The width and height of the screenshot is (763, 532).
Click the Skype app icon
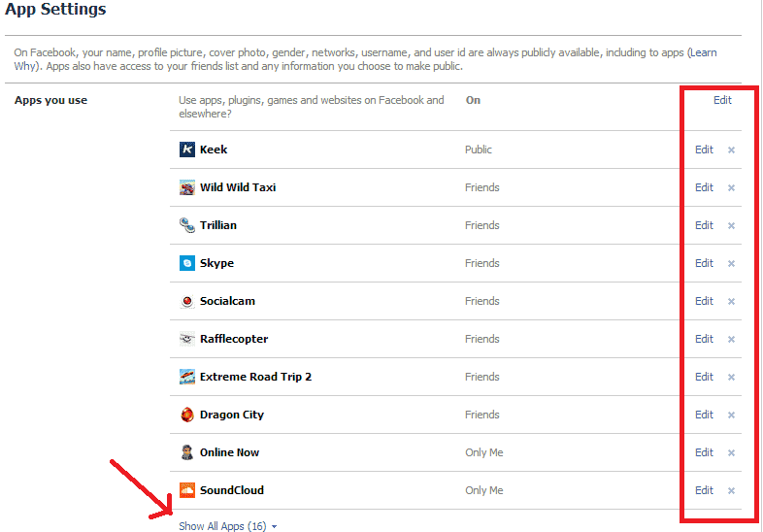[187, 263]
